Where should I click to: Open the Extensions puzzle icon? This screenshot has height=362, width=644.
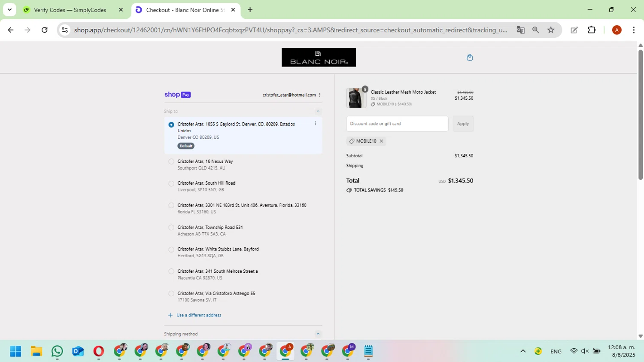pyautogui.click(x=592, y=30)
